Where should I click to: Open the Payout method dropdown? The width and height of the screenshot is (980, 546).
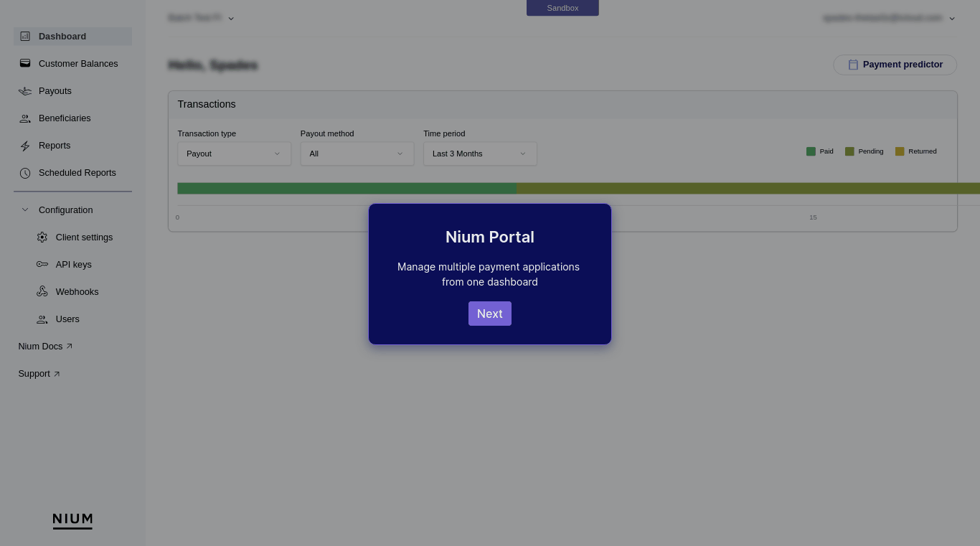(357, 154)
